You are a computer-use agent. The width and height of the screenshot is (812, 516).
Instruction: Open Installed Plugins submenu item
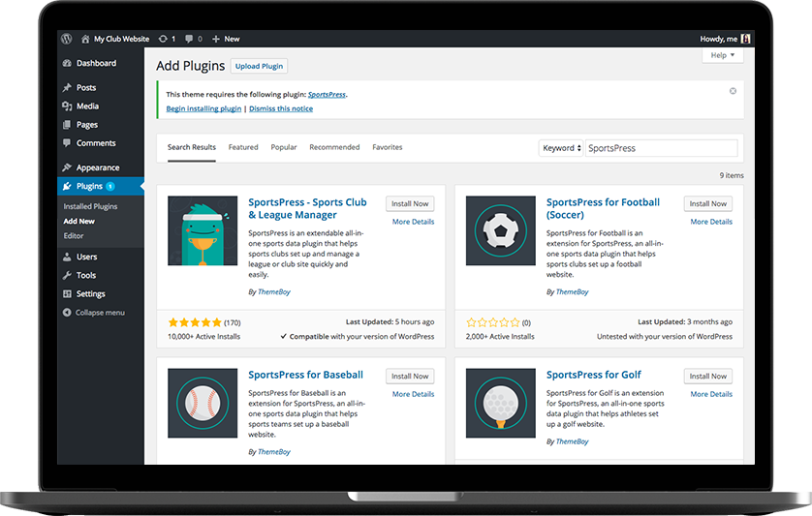click(90, 206)
